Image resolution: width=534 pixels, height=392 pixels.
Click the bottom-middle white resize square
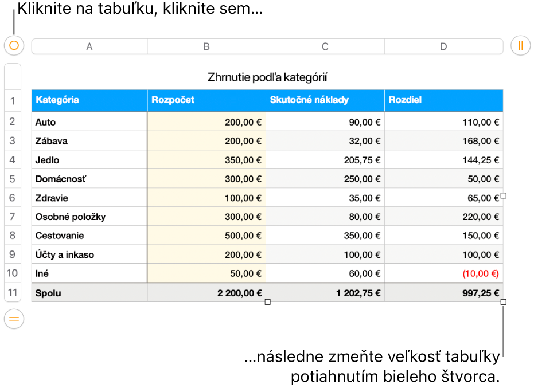click(x=268, y=302)
